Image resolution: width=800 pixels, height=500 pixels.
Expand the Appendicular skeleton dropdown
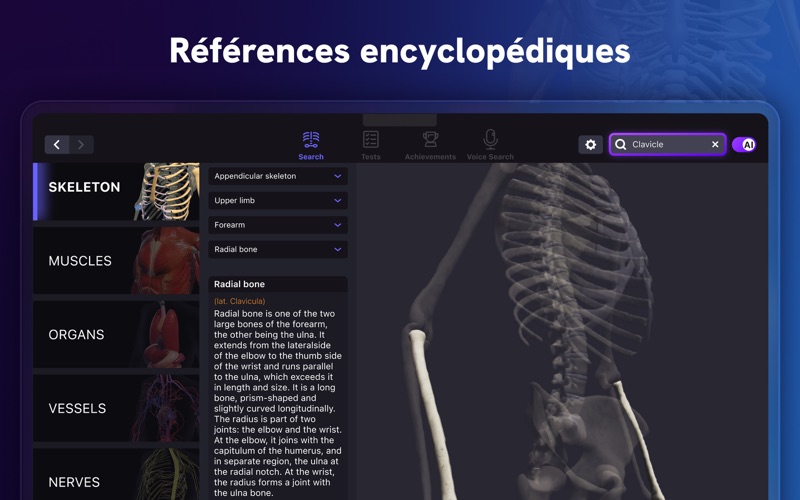coord(278,176)
